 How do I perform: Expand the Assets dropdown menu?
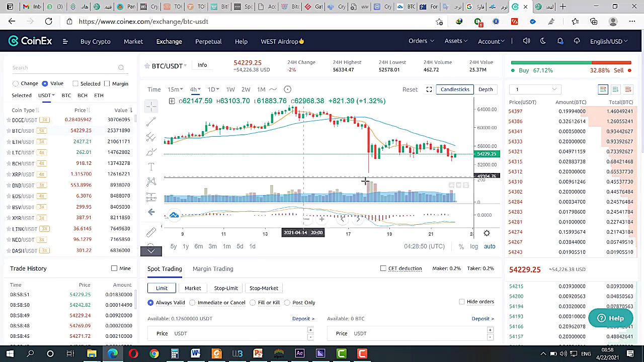tap(456, 41)
